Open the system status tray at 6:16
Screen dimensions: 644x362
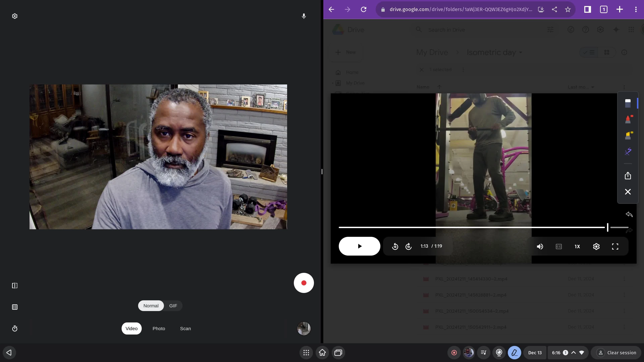(x=568, y=352)
